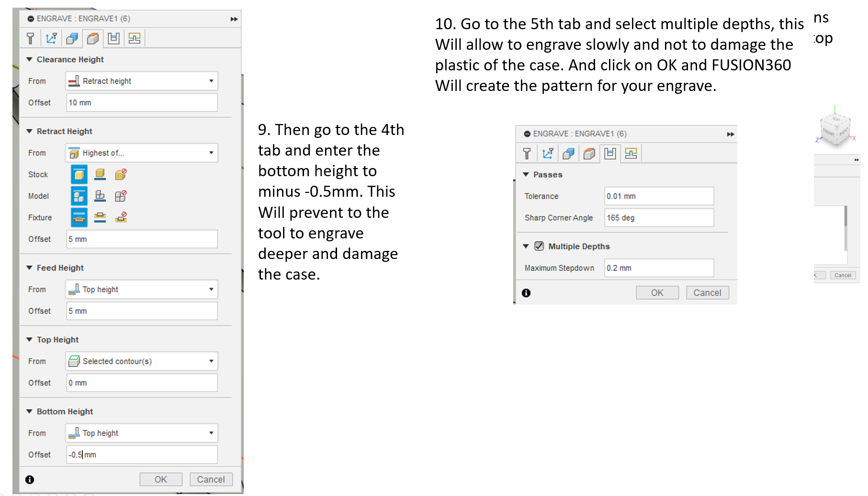
Task: Open the Bottom Height From dropdown
Action: [142, 433]
